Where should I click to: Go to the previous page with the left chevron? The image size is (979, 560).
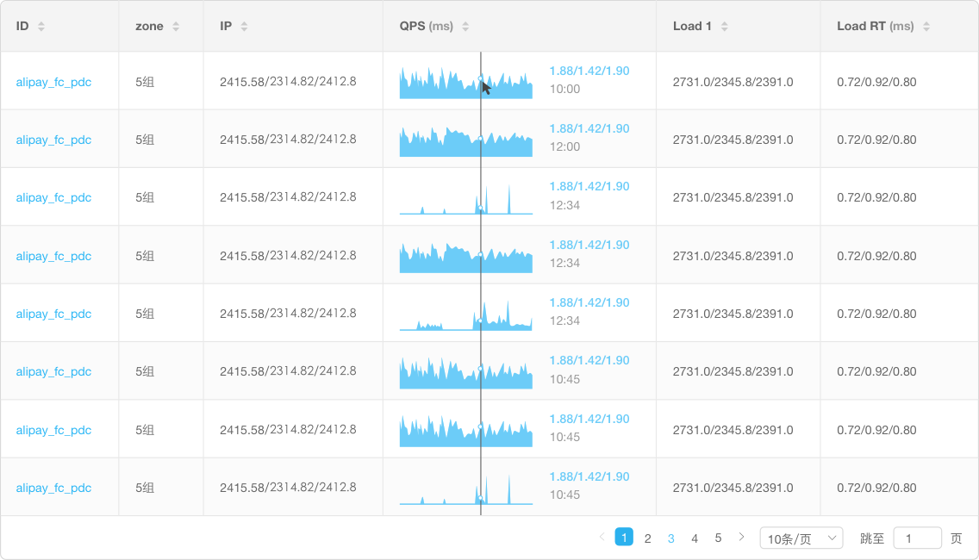tap(602, 537)
